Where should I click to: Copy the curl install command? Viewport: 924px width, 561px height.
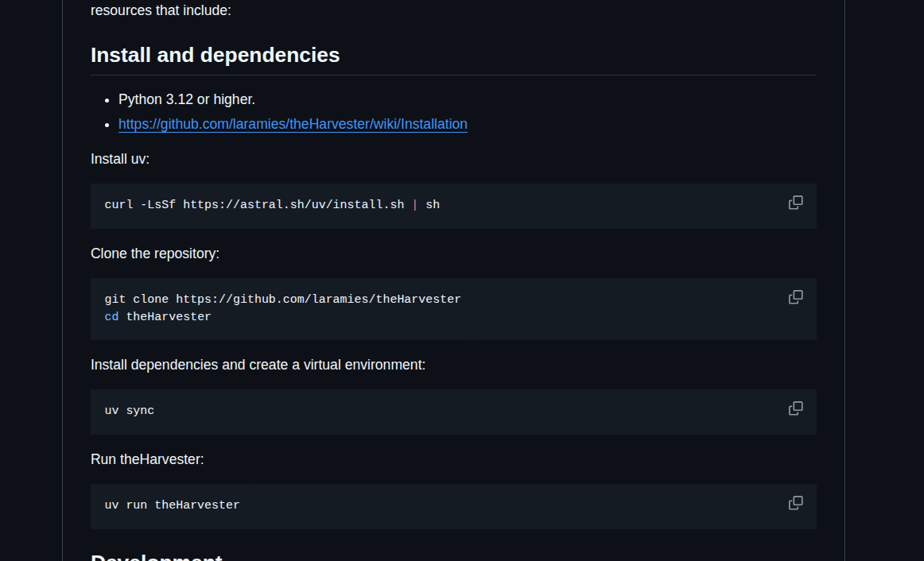coord(795,203)
